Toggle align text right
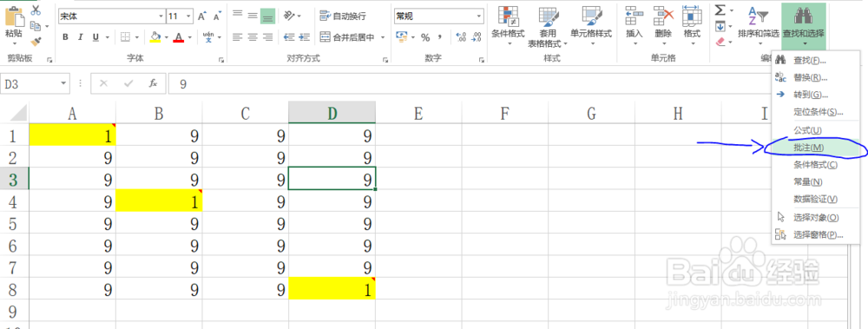This screenshot has width=868, height=329. pyautogui.click(x=268, y=37)
